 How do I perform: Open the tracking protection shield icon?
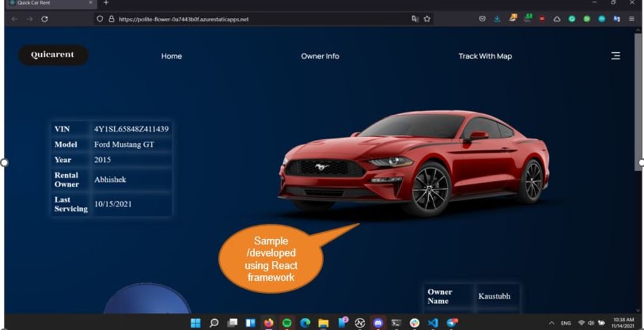pyautogui.click(x=99, y=19)
